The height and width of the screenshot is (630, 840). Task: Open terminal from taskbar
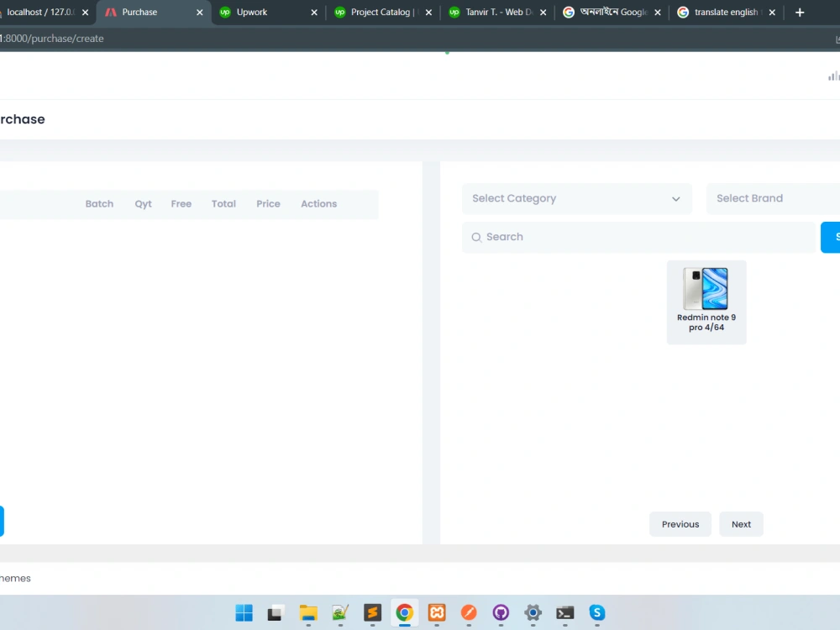pyautogui.click(x=565, y=612)
